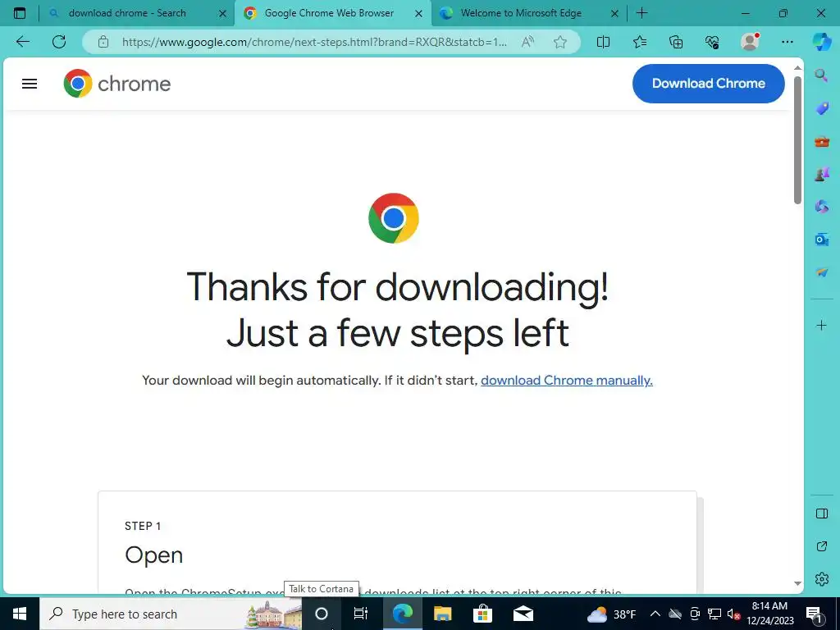Open weather widget showing 38°F
The height and width of the screenshot is (630, 840).
611,614
